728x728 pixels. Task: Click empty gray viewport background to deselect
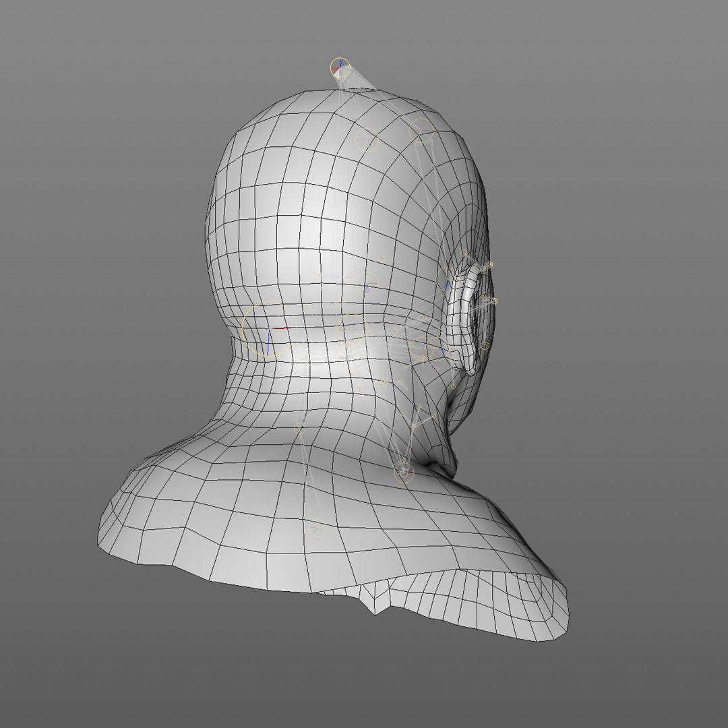coord(93,140)
